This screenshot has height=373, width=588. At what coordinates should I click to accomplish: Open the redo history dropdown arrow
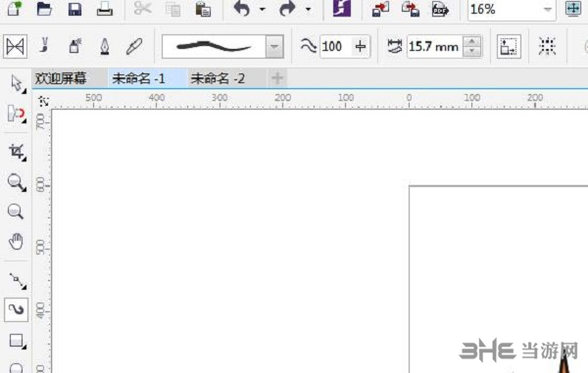pyautogui.click(x=308, y=9)
